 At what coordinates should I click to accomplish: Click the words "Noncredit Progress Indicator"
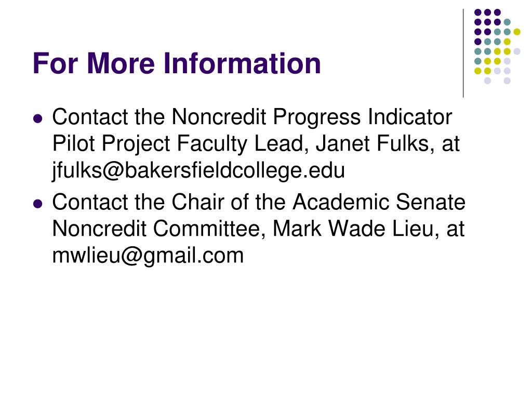click(312, 117)
